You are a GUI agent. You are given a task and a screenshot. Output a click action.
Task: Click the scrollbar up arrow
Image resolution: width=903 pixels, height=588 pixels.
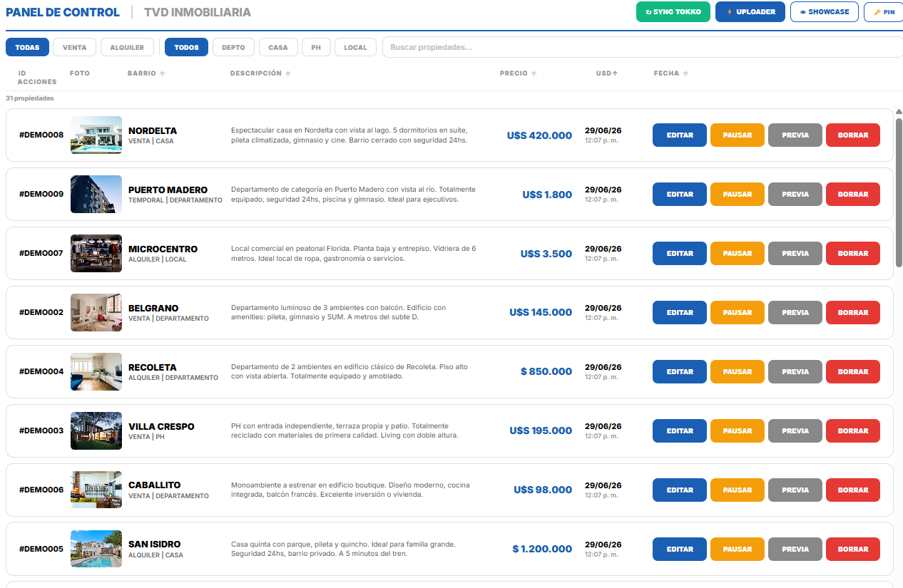click(x=899, y=112)
